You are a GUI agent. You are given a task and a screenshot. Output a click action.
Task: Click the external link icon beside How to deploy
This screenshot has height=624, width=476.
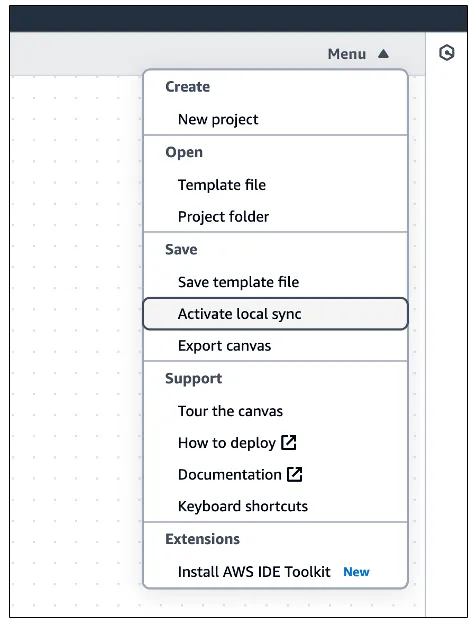pyautogui.click(x=289, y=442)
